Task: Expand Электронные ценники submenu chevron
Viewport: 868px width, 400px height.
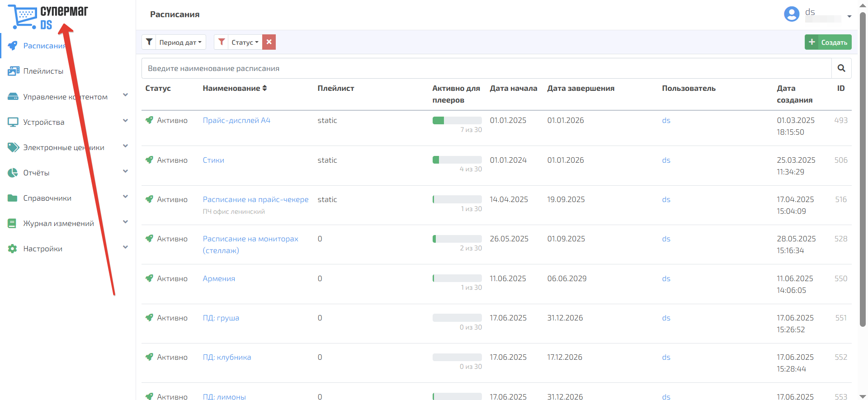Action: pyautogui.click(x=126, y=146)
